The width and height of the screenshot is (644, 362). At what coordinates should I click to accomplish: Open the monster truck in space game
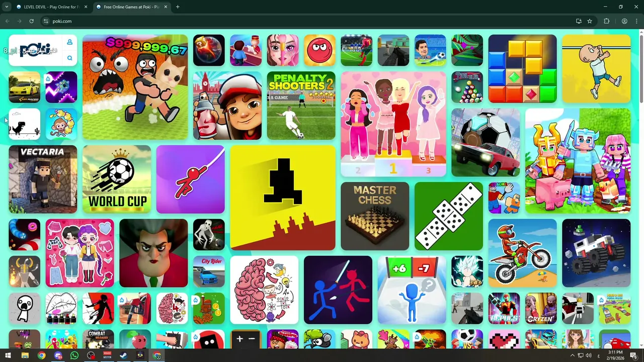click(596, 253)
